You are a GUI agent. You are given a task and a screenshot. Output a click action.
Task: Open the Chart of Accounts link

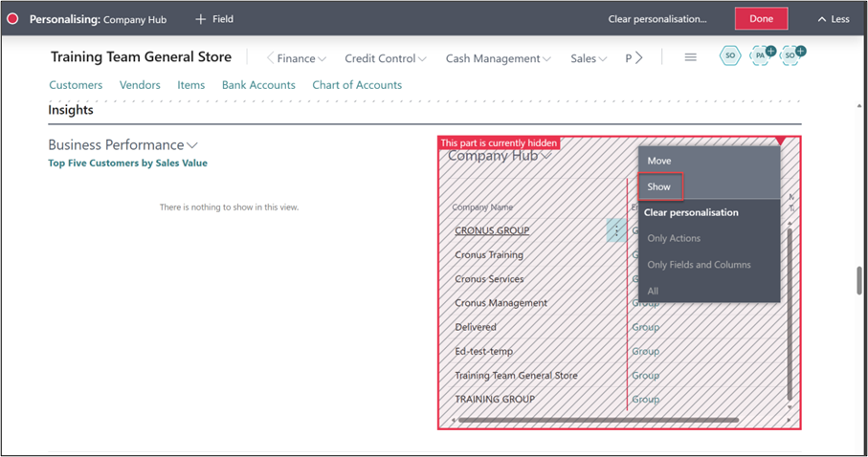[357, 85]
